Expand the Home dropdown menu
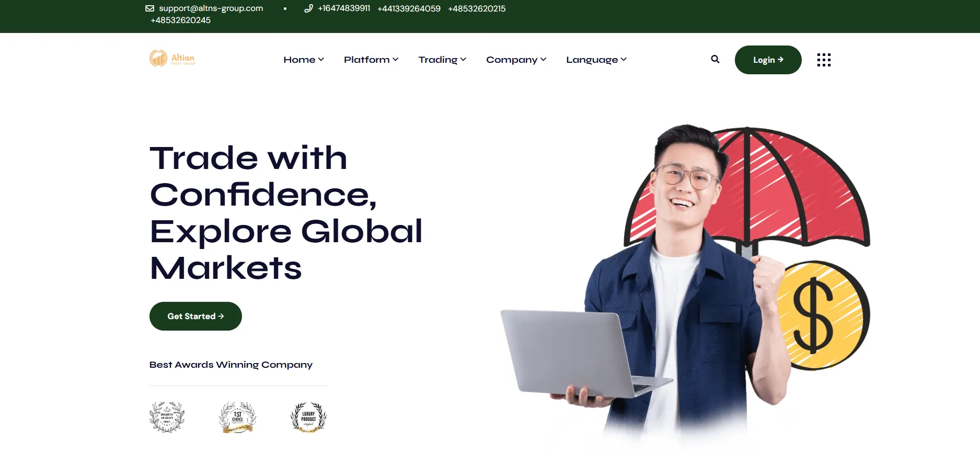 [304, 60]
